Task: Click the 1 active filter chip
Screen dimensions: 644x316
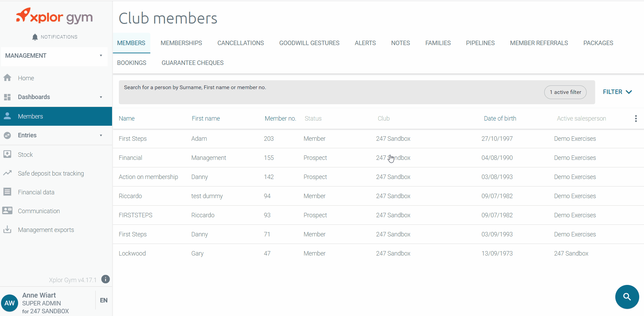Action: point(565,92)
